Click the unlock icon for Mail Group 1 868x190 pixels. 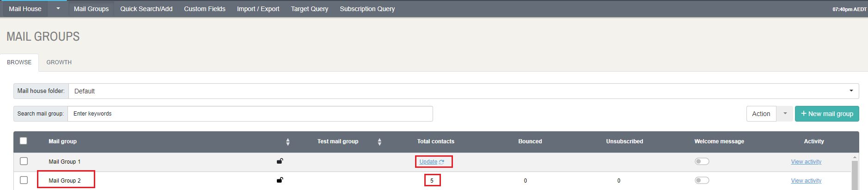click(280, 161)
